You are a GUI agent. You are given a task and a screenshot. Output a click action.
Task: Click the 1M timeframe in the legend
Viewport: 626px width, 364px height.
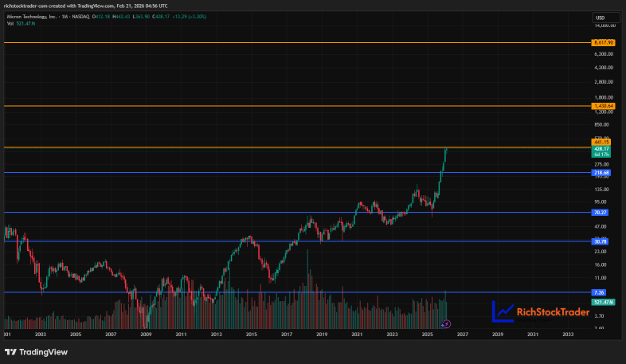[65, 17]
